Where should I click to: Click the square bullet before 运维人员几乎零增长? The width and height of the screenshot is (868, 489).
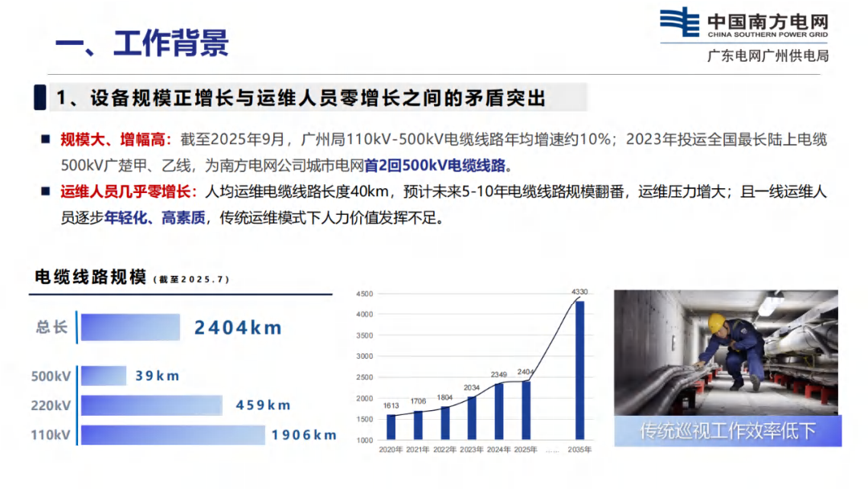(46, 192)
